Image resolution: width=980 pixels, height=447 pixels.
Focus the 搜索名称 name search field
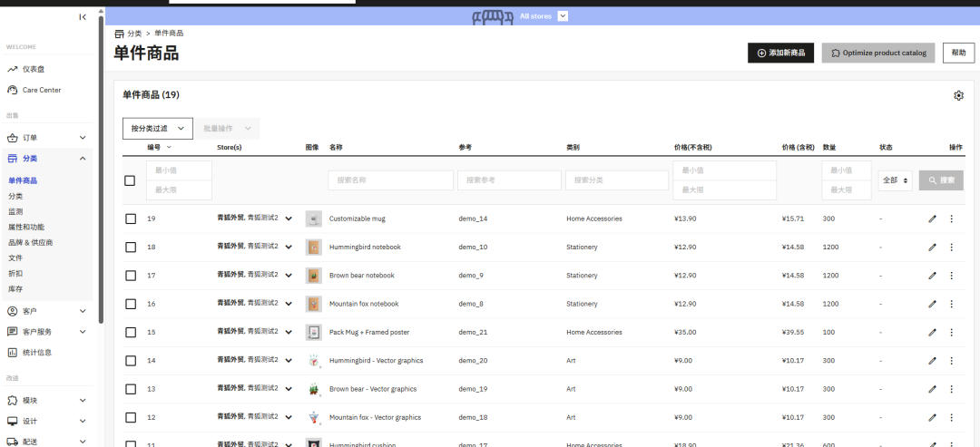click(390, 180)
